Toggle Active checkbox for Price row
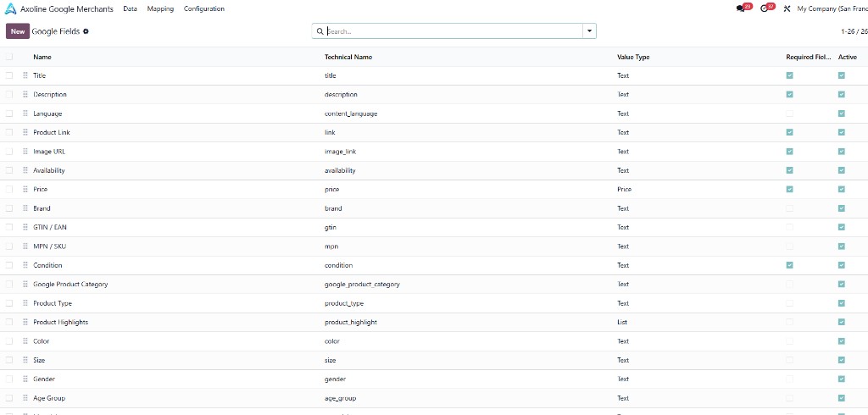 842,189
